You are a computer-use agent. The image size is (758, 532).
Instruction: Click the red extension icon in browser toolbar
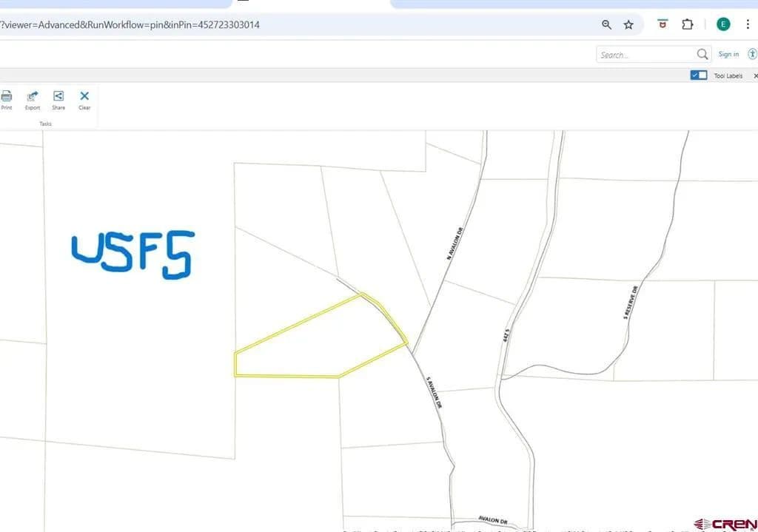pos(663,24)
